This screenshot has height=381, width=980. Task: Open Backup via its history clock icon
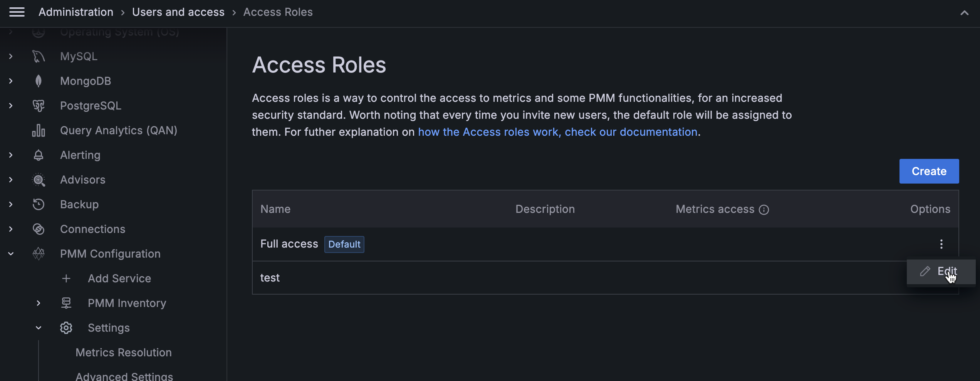click(x=38, y=204)
